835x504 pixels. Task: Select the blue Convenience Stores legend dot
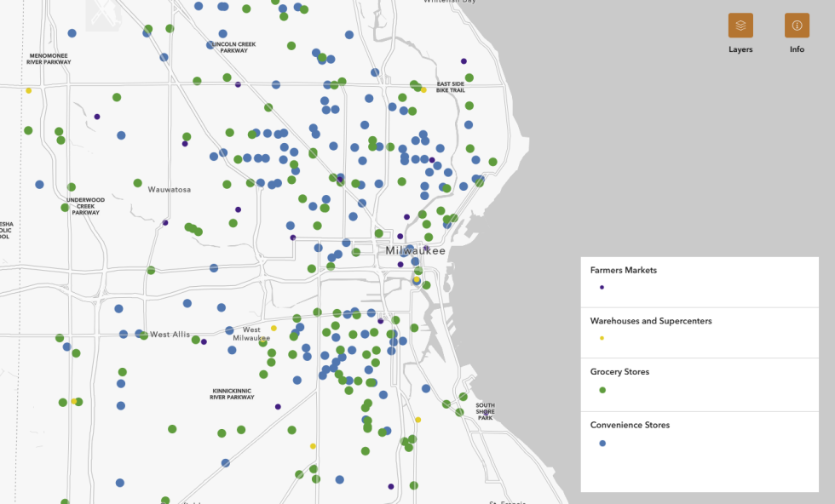[x=602, y=443]
